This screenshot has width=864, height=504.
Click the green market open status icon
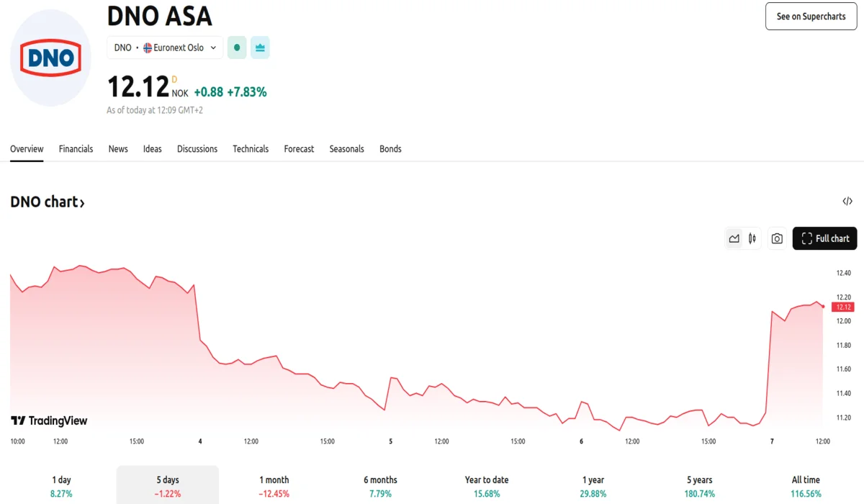pyautogui.click(x=237, y=48)
